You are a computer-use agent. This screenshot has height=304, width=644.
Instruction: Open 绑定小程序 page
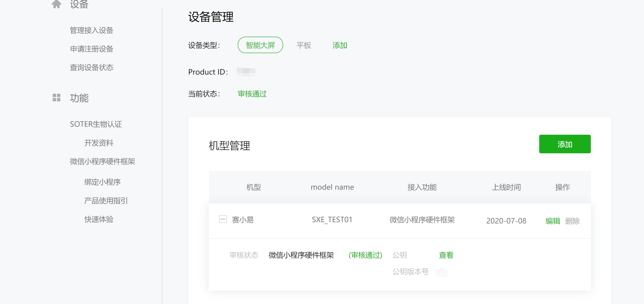pos(102,182)
